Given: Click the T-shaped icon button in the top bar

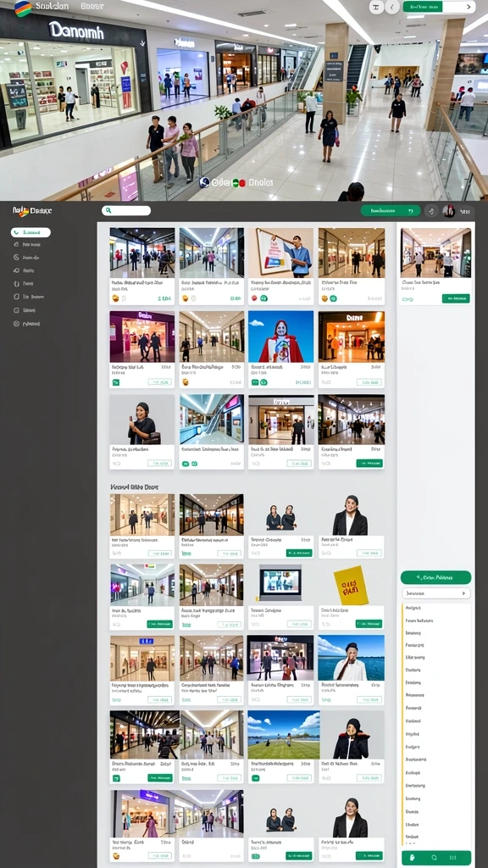Looking at the screenshot, I should click(x=376, y=7).
